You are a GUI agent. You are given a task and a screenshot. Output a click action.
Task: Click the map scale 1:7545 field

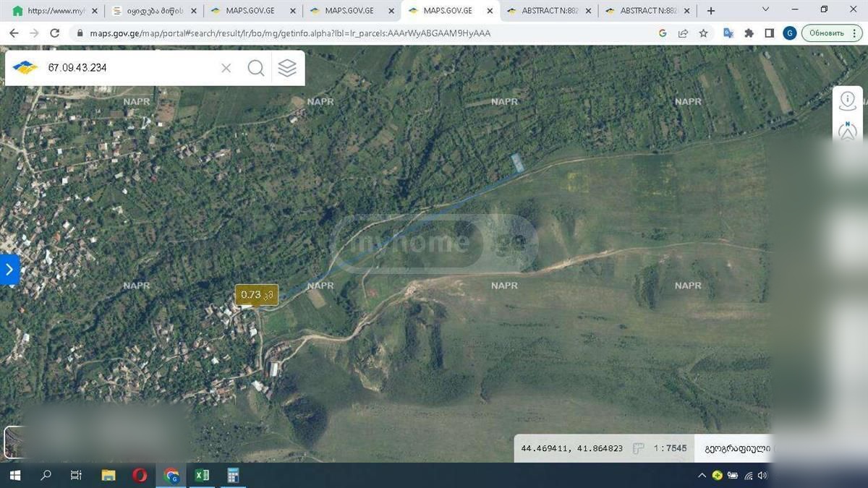click(670, 448)
